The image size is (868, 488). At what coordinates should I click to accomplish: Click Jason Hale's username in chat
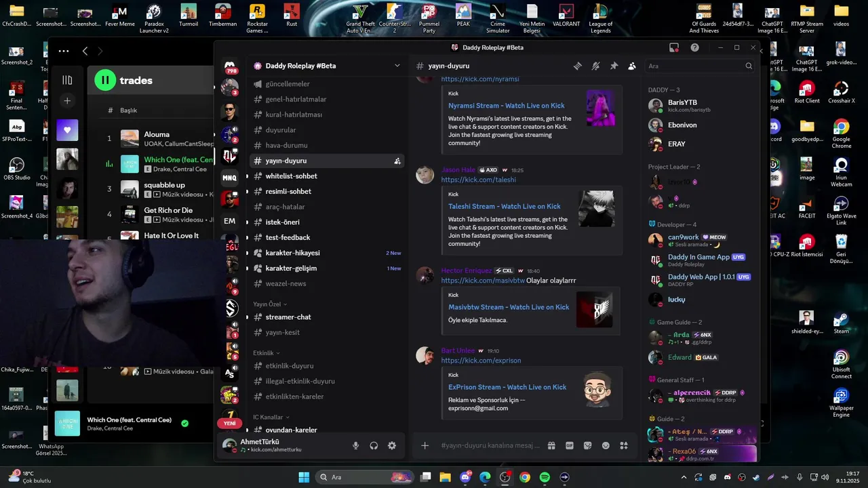click(x=458, y=170)
